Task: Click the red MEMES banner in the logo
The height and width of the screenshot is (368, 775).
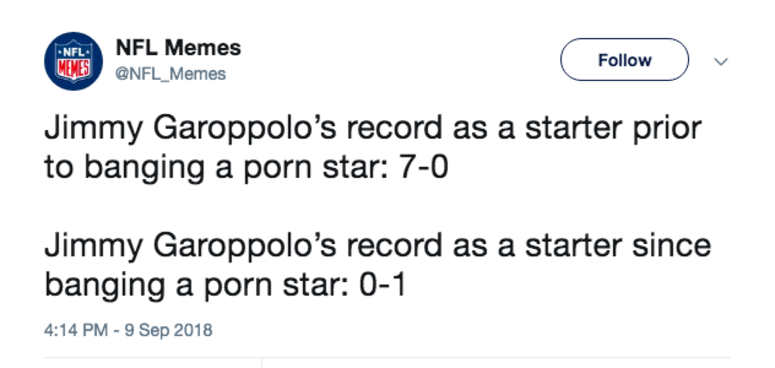Action: 73,67
